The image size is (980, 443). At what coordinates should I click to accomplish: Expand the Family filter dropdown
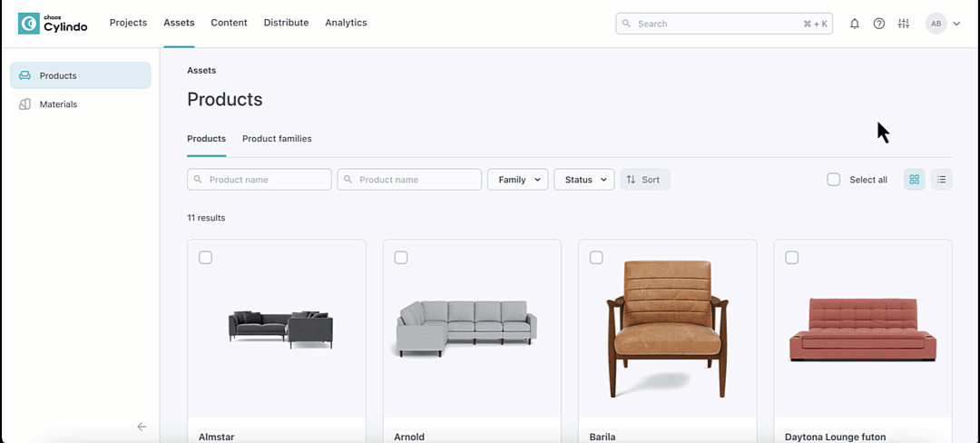tap(517, 180)
